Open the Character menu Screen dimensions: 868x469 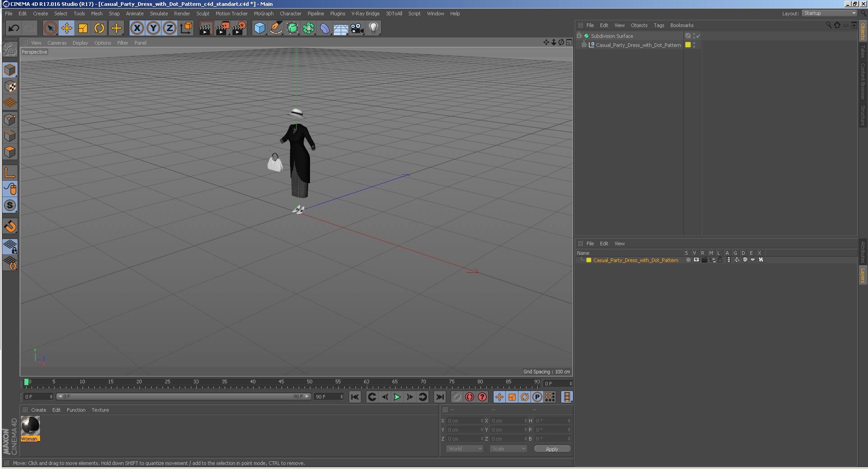[290, 14]
